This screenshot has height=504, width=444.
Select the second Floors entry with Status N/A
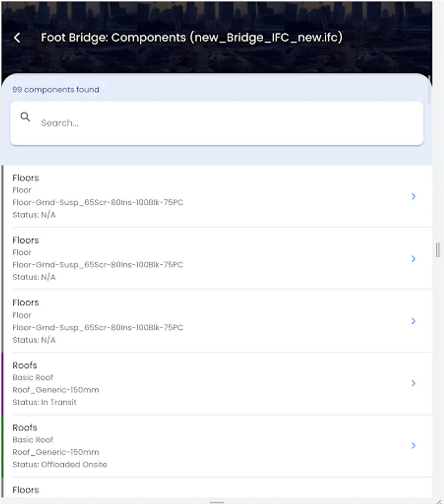pos(26,240)
